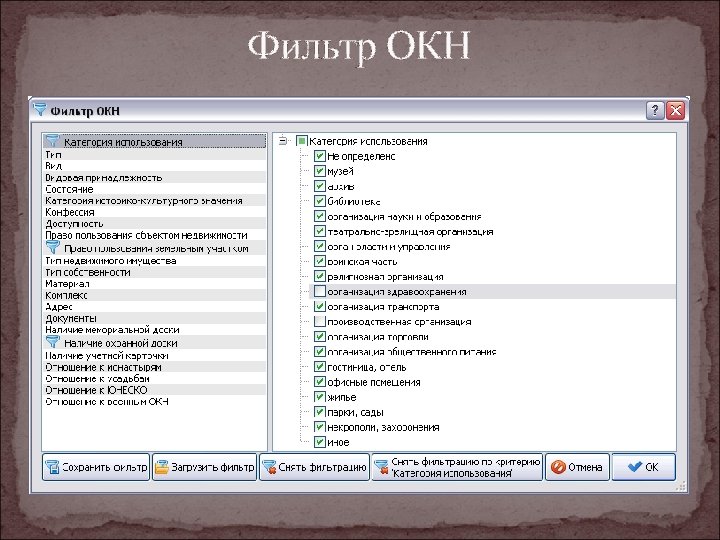Viewport: 720px width, 540px height.
Task: Select Доступность criterion
Action: [154, 224]
